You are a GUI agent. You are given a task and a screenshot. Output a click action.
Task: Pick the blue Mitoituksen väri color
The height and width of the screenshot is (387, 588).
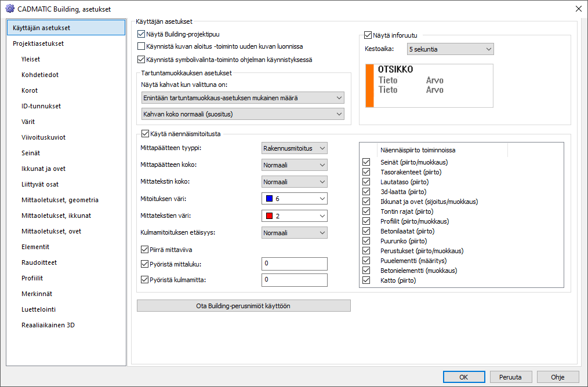pyautogui.click(x=295, y=199)
